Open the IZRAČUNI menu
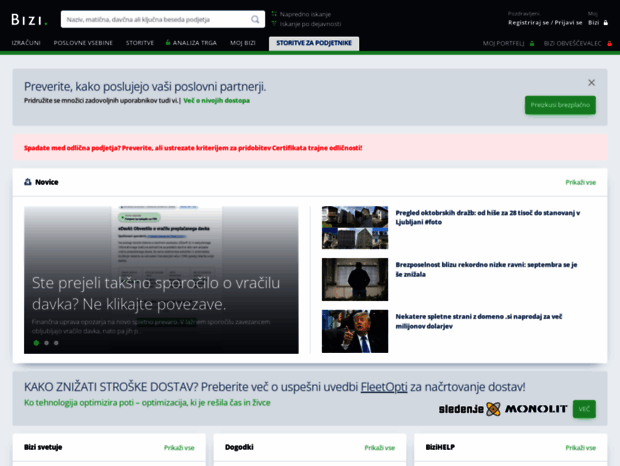Screen dimensions: 620x466 [x=26, y=43]
